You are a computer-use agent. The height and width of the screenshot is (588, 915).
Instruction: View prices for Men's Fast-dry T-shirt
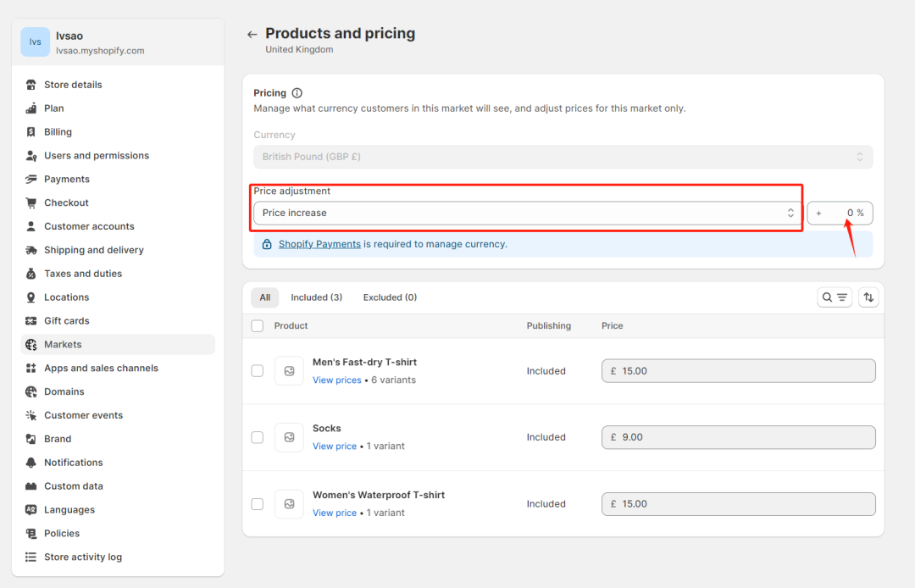click(x=336, y=380)
